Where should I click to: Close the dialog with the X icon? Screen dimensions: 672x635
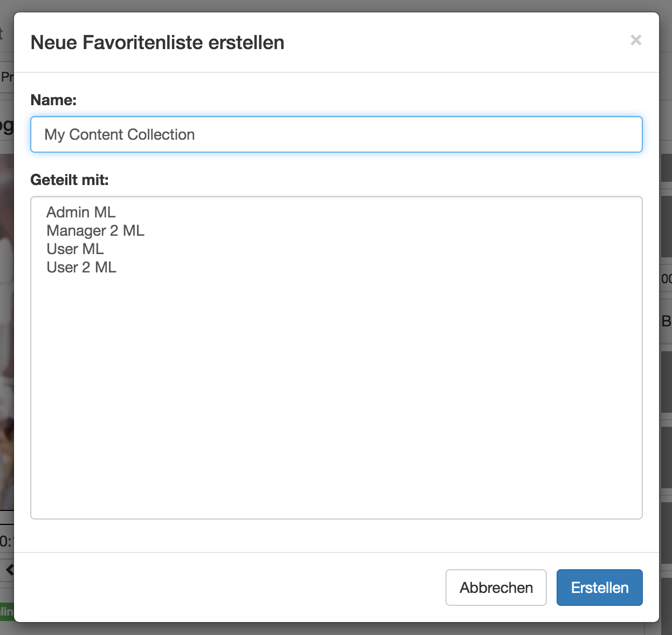pos(636,40)
